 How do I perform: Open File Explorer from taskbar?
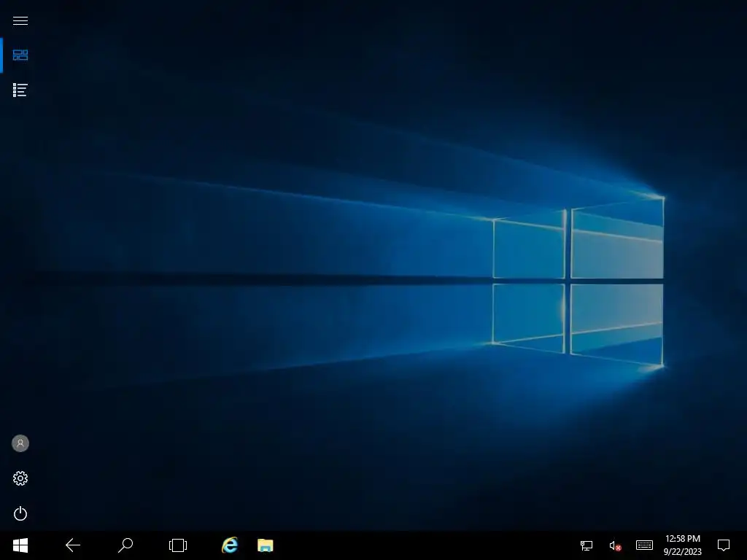[266, 545]
